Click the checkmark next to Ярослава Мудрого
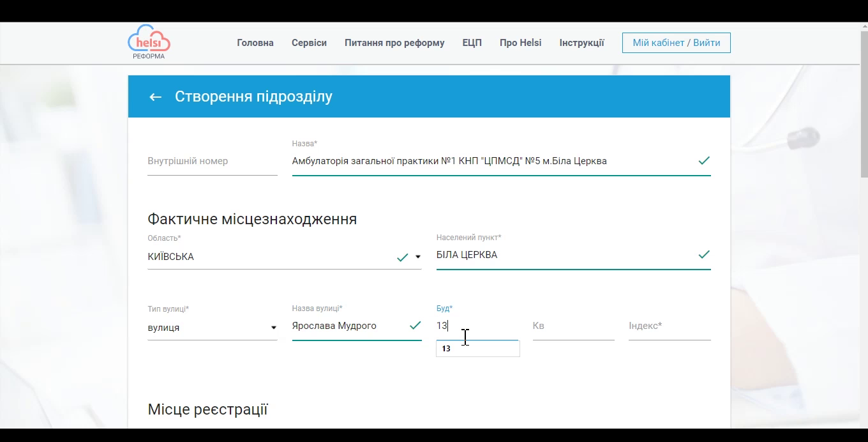Screen dimensions: 868x442 pos(415,326)
